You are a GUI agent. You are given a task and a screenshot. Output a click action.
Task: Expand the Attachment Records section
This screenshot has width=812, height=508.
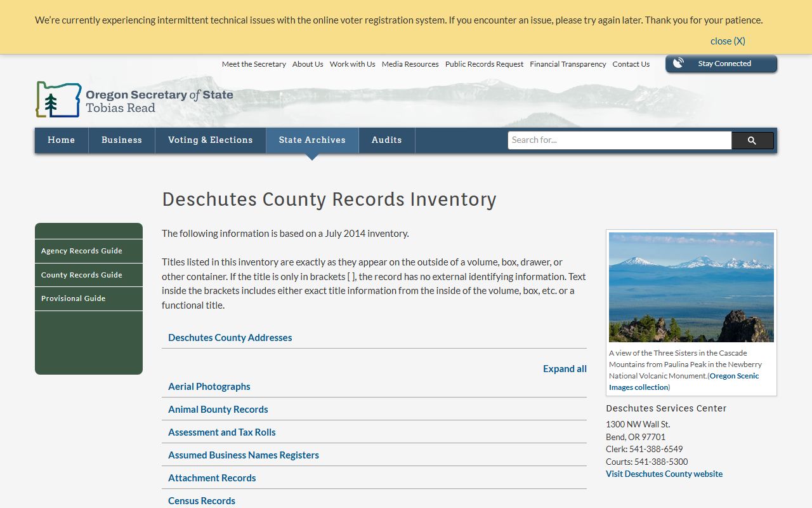coord(374,478)
